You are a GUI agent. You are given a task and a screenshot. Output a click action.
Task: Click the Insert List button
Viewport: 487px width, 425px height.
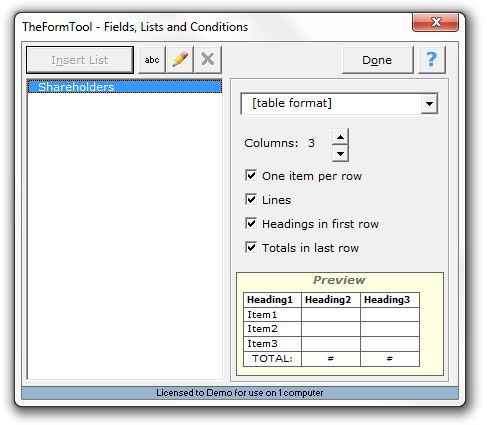tap(80, 60)
